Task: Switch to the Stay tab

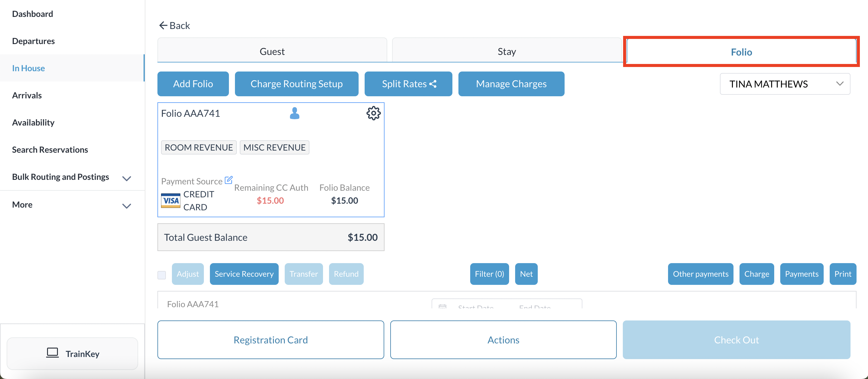Action: click(x=506, y=51)
